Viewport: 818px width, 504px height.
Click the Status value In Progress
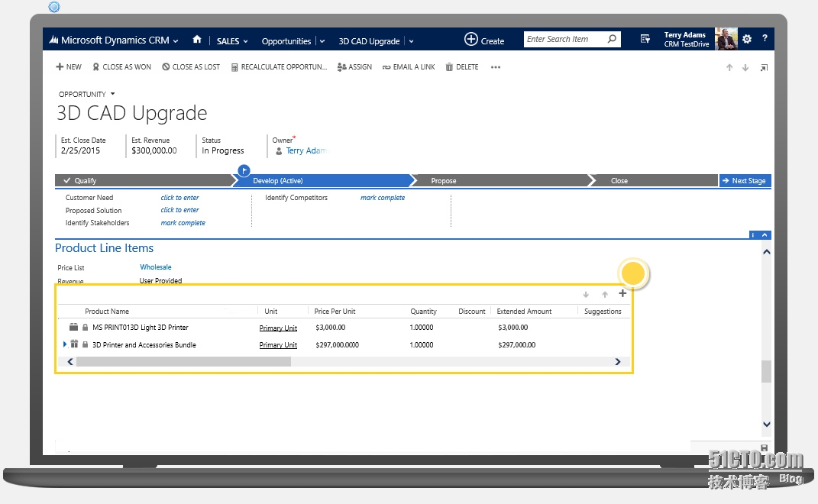[x=223, y=150]
